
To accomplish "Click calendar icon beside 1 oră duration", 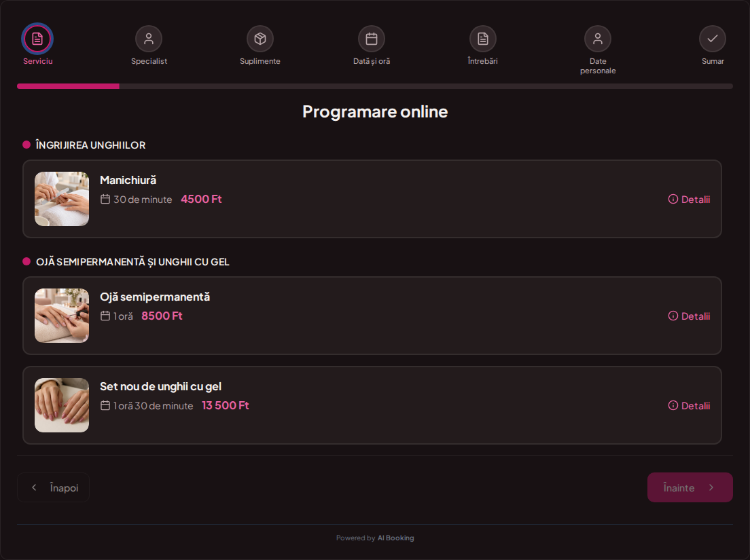I will coord(105,316).
